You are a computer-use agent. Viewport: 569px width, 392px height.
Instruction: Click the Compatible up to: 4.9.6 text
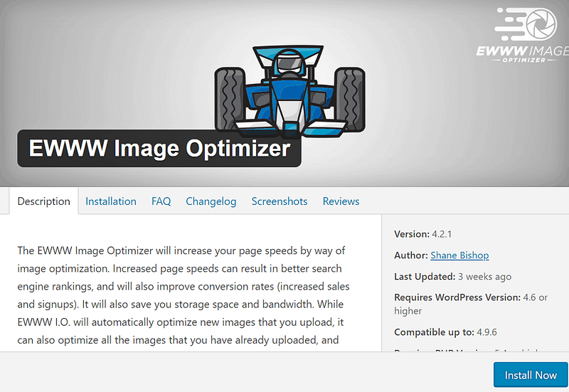tap(445, 332)
